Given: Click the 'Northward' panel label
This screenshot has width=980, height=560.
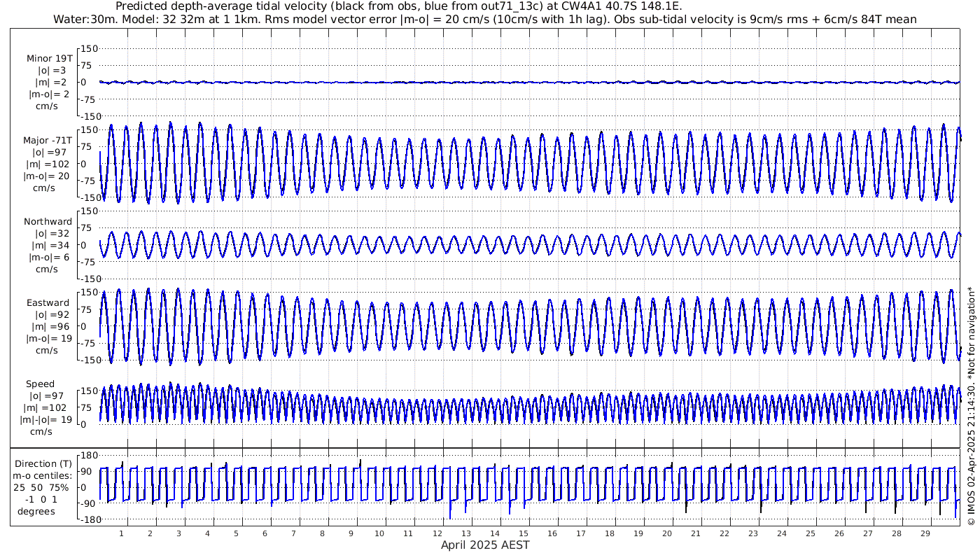Looking at the screenshot, I should [48, 222].
